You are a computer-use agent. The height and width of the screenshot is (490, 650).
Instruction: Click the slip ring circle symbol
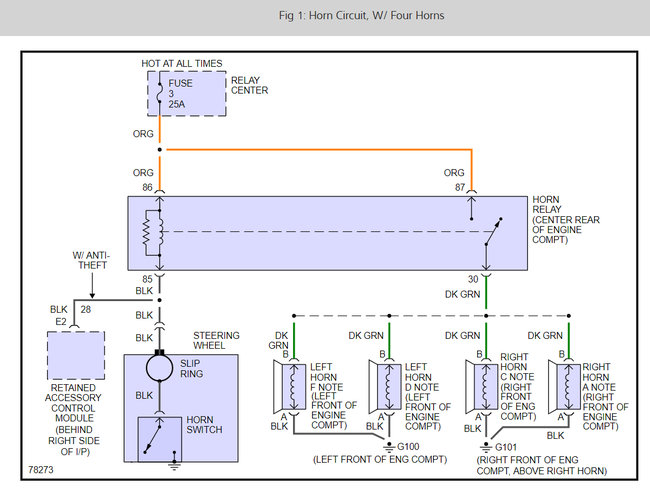click(x=160, y=367)
